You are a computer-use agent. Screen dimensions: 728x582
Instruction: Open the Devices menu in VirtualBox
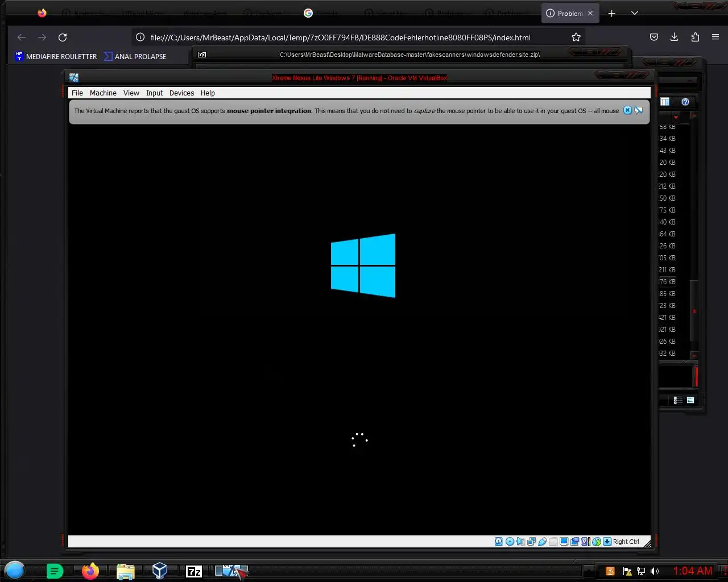coord(181,93)
